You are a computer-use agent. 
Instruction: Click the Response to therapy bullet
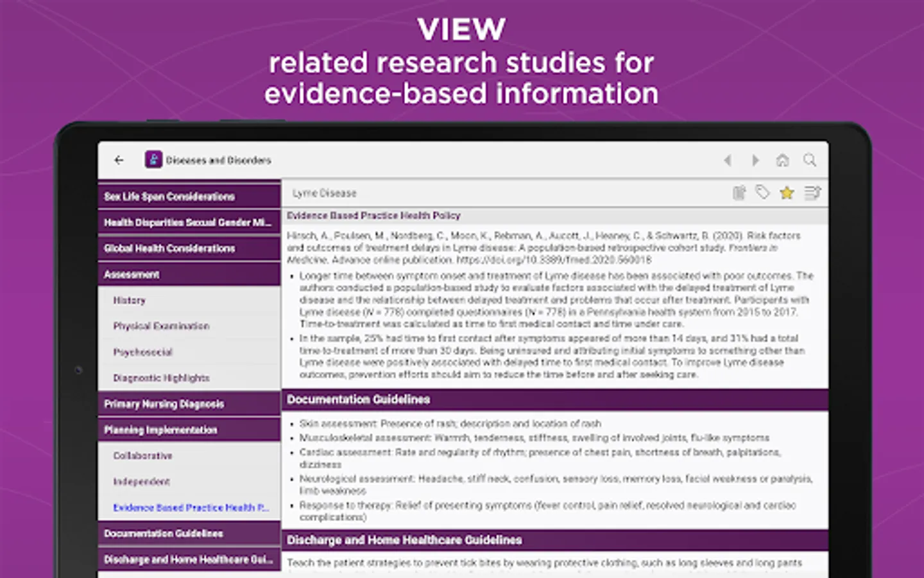(x=547, y=511)
